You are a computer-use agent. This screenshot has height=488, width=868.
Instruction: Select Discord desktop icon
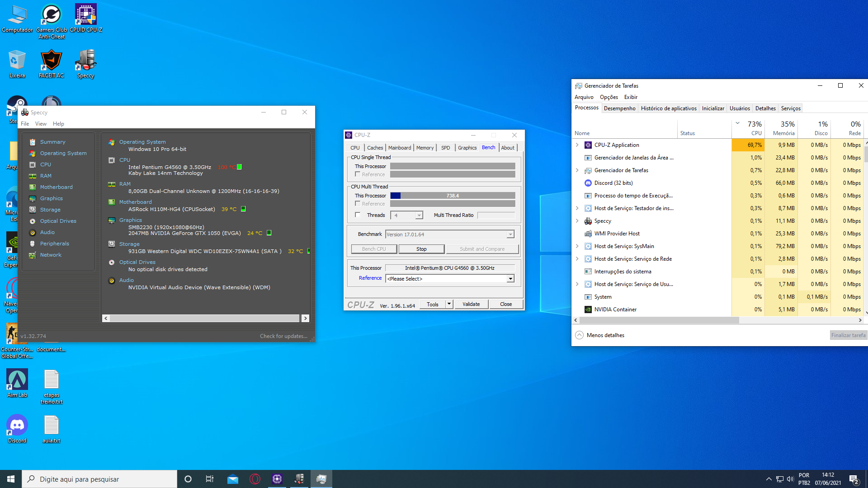click(x=17, y=429)
